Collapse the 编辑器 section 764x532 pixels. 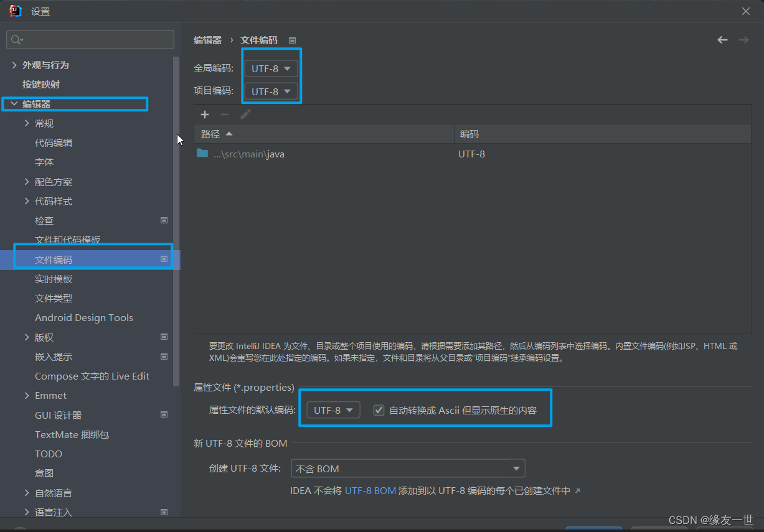pos(14,104)
